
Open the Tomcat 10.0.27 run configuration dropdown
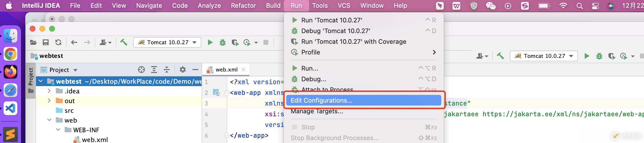point(167,42)
